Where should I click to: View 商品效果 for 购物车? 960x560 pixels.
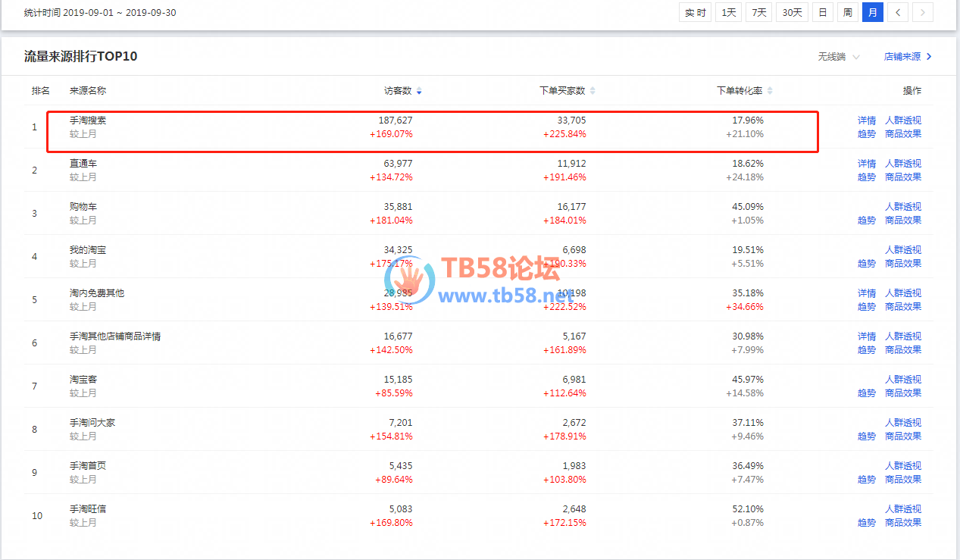click(903, 221)
